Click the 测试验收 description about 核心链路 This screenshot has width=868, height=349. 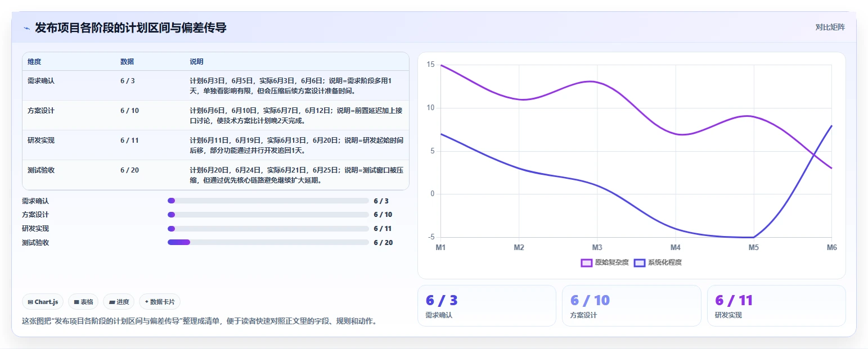pos(296,175)
